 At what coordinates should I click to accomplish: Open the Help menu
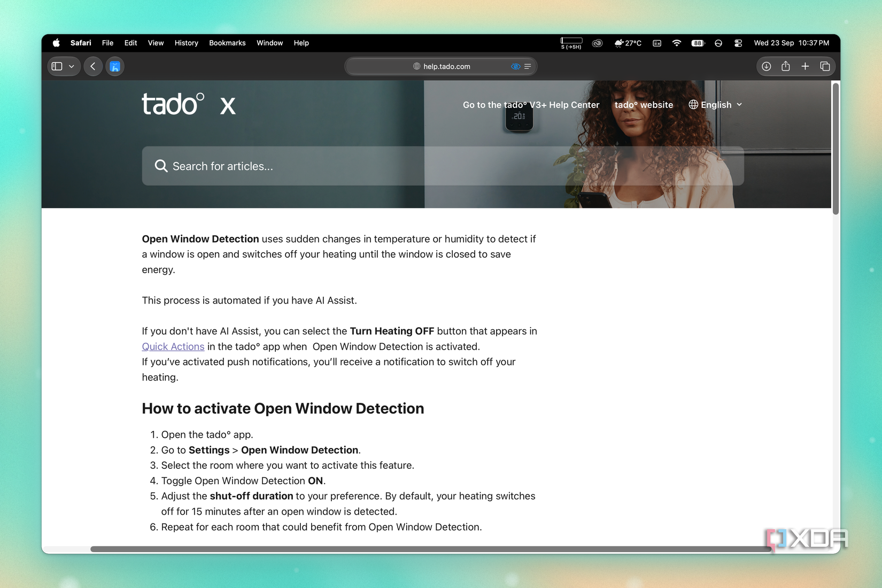301,43
